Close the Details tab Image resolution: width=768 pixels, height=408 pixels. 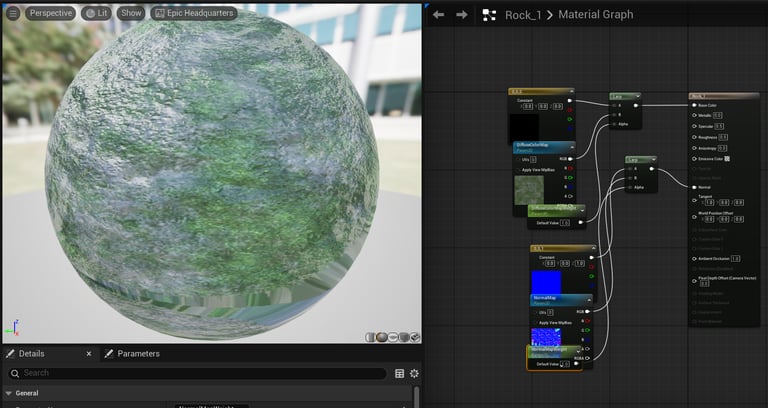[89, 354]
